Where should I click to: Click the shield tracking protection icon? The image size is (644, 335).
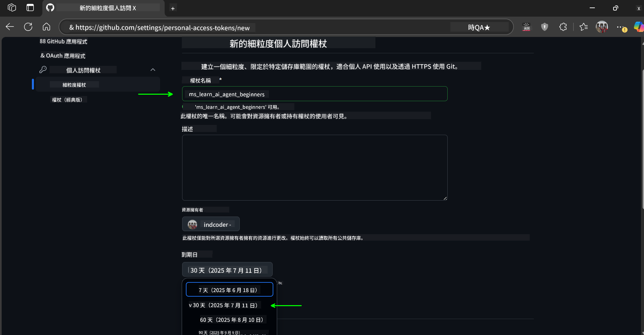point(545,27)
